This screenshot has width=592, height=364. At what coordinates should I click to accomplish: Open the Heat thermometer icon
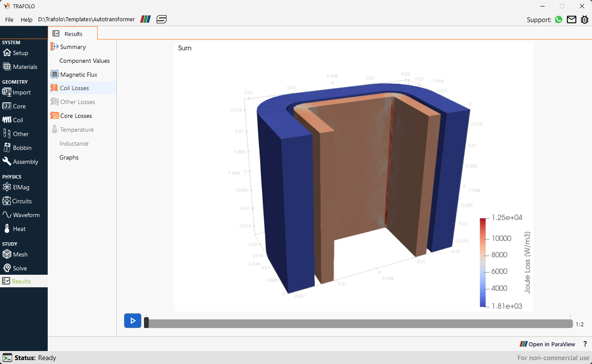(7, 229)
